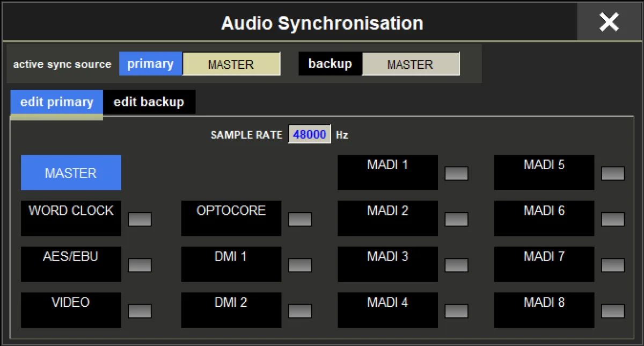Select MADI 1 as the sync source
644x346 pixels.
pyautogui.click(x=387, y=172)
